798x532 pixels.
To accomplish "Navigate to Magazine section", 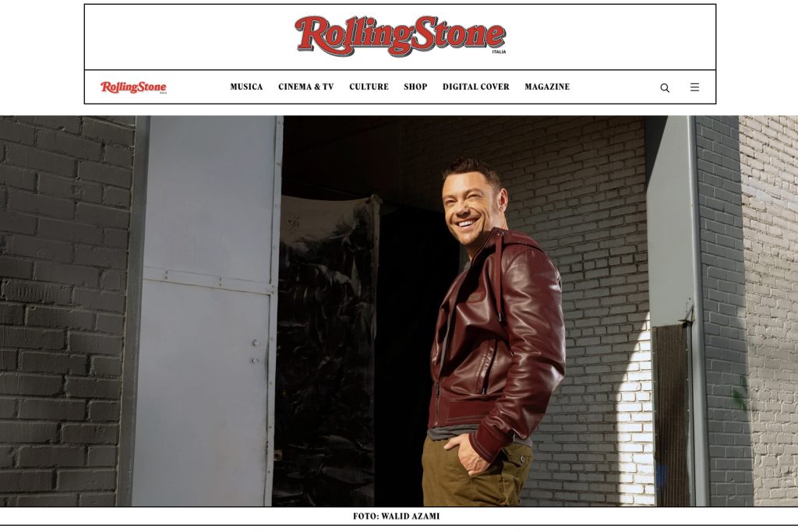I will pos(547,87).
